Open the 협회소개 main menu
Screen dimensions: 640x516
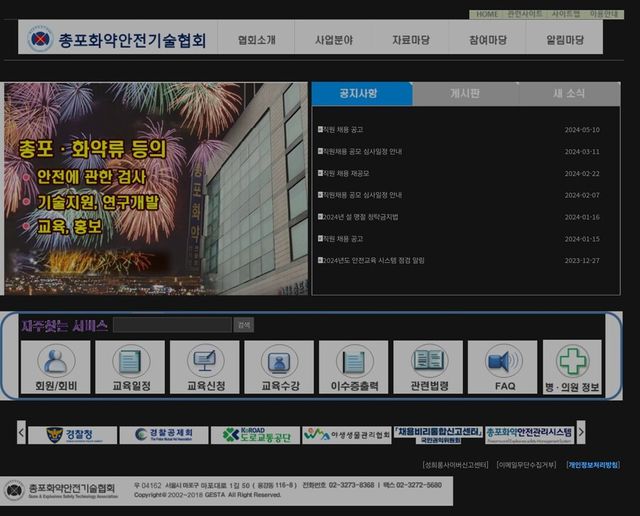(257, 40)
